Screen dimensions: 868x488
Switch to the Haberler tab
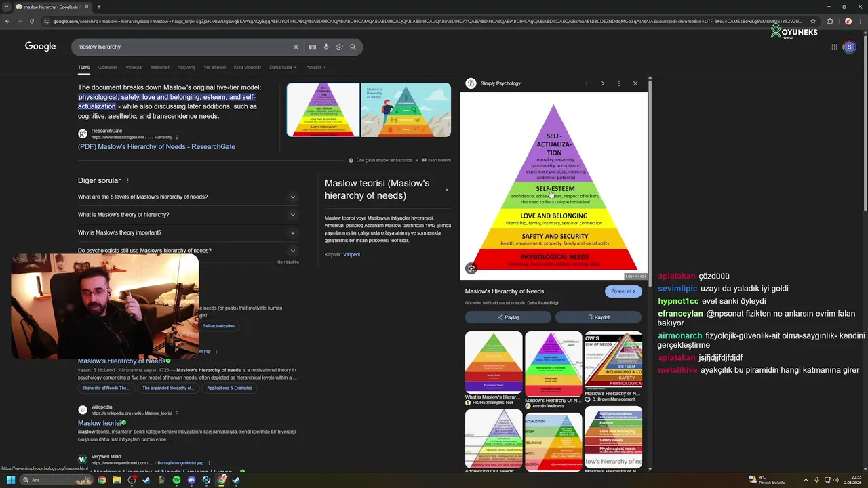160,68
